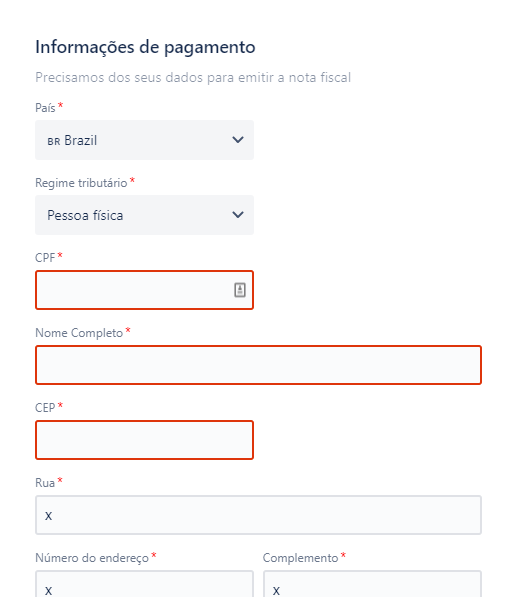The image size is (515, 597).
Task: Select the empty CEP input field
Action: pyautogui.click(x=144, y=440)
